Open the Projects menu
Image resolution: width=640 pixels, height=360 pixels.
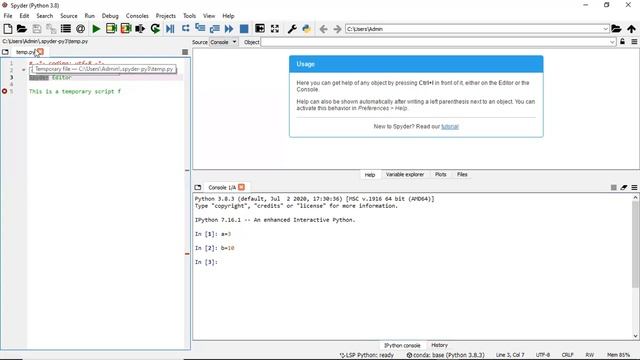pos(165,16)
